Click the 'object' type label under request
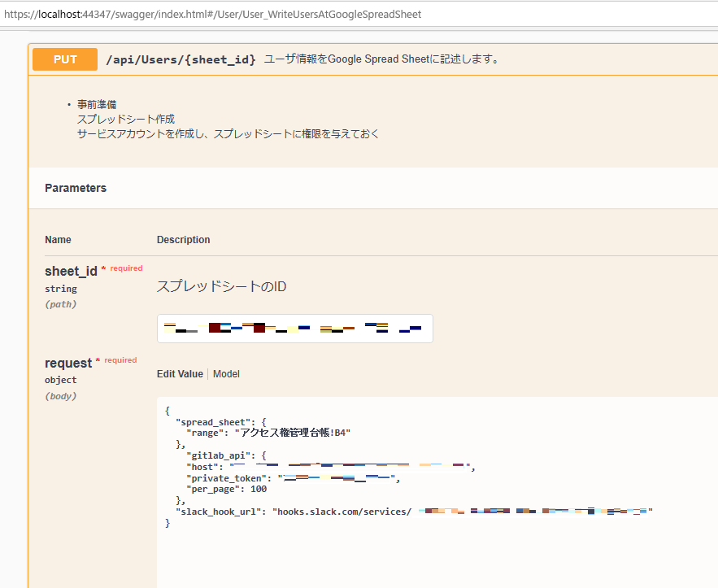The image size is (718, 588). click(61, 380)
